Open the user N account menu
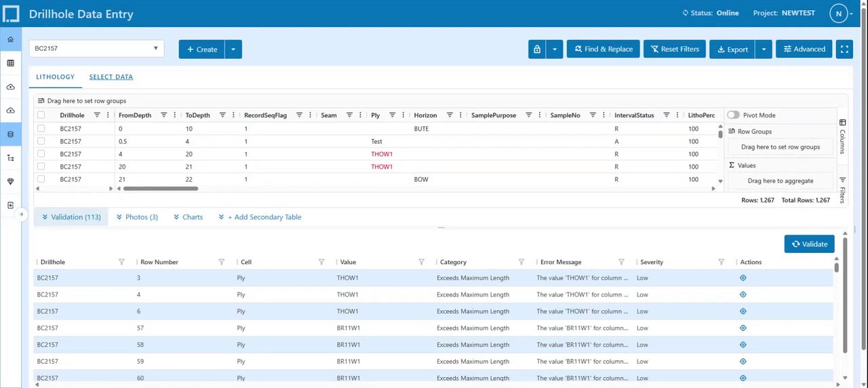The height and width of the screenshot is (388, 868). tap(842, 14)
